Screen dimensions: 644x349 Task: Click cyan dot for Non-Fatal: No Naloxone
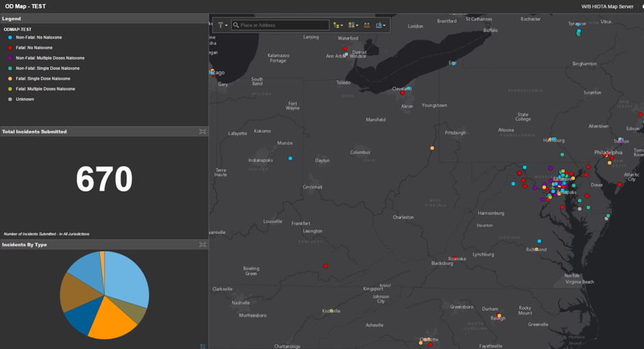point(10,38)
